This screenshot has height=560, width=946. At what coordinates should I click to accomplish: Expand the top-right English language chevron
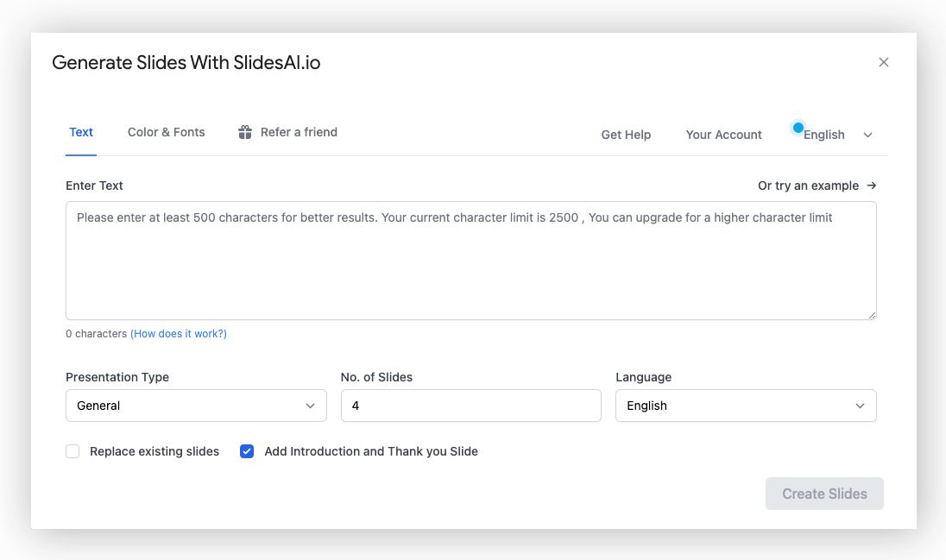point(867,135)
